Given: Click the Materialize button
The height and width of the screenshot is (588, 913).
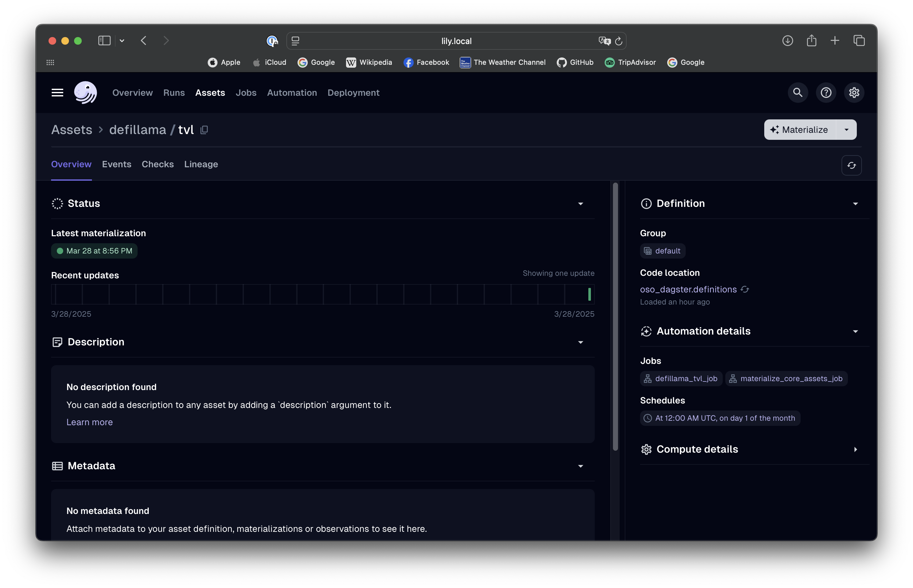Looking at the screenshot, I should point(799,129).
